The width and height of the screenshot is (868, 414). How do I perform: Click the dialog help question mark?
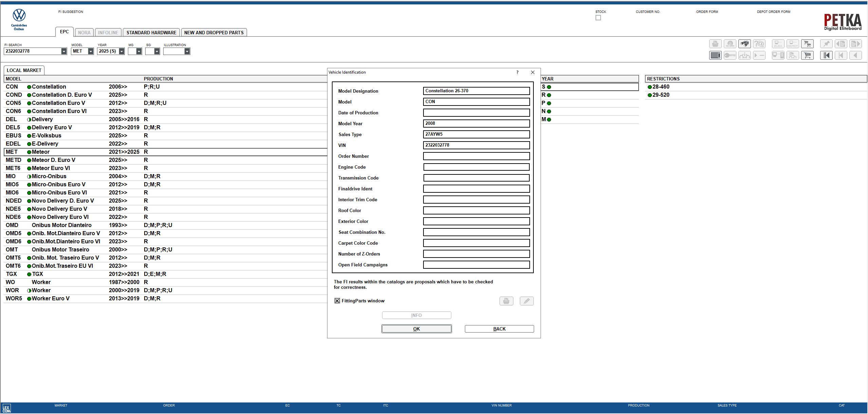click(517, 72)
